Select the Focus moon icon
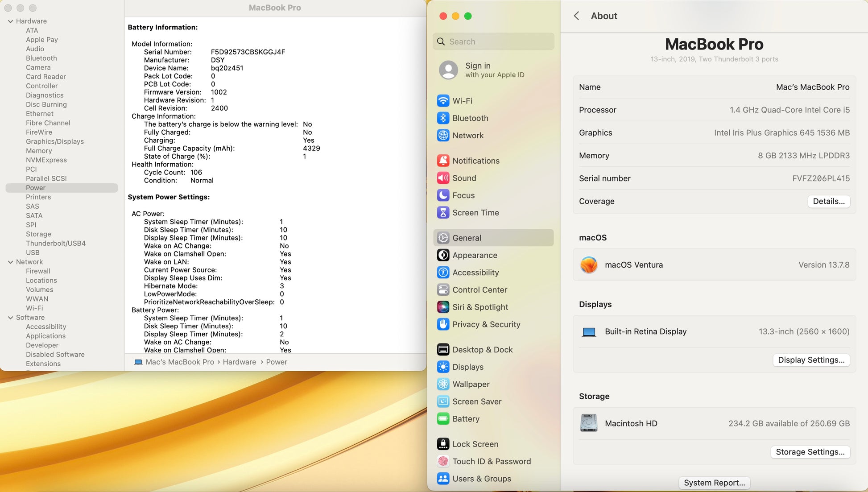This screenshot has height=492, width=868. pos(443,195)
